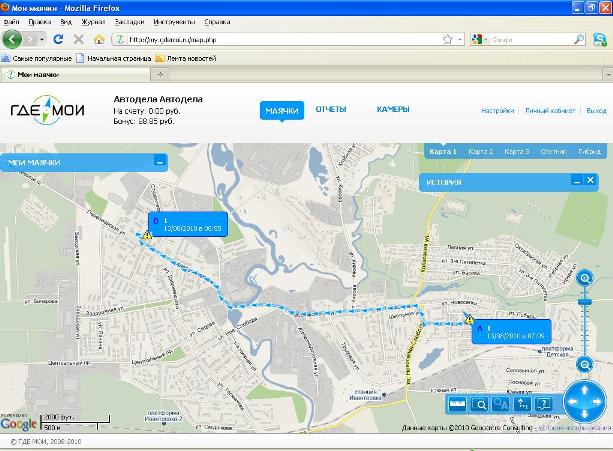
Task: Reload the page with Firefox refresh button
Action: (x=58, y=39)
